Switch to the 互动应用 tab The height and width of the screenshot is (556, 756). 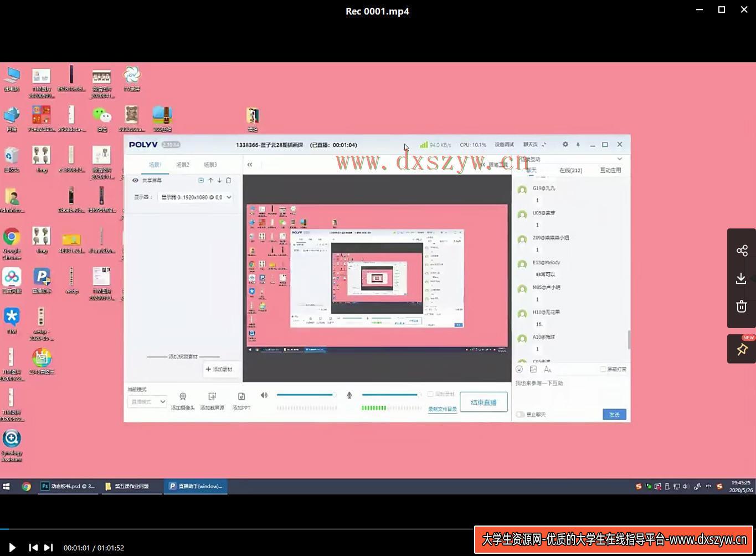pos(611,170)
